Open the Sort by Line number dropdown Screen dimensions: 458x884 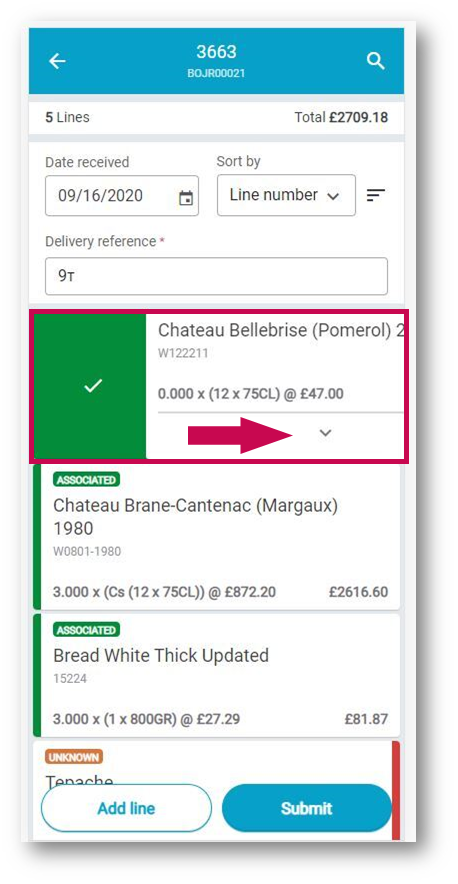(x=286, y=195)
